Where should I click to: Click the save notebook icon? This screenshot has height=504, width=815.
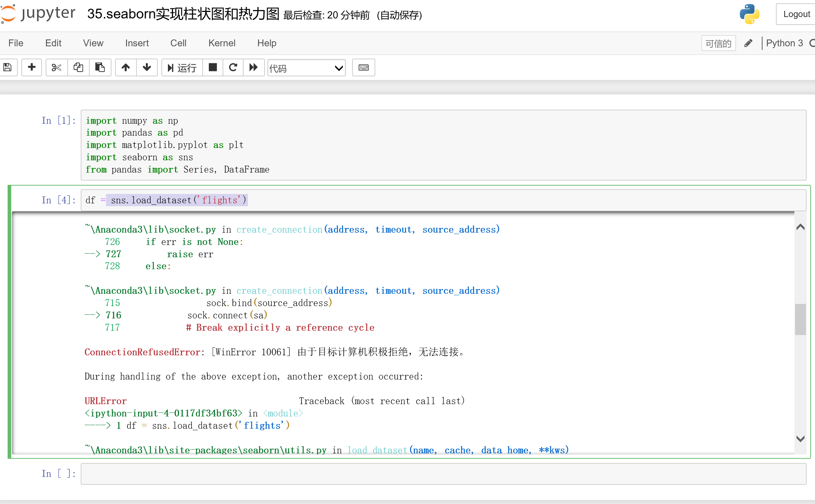coord(7,68)
